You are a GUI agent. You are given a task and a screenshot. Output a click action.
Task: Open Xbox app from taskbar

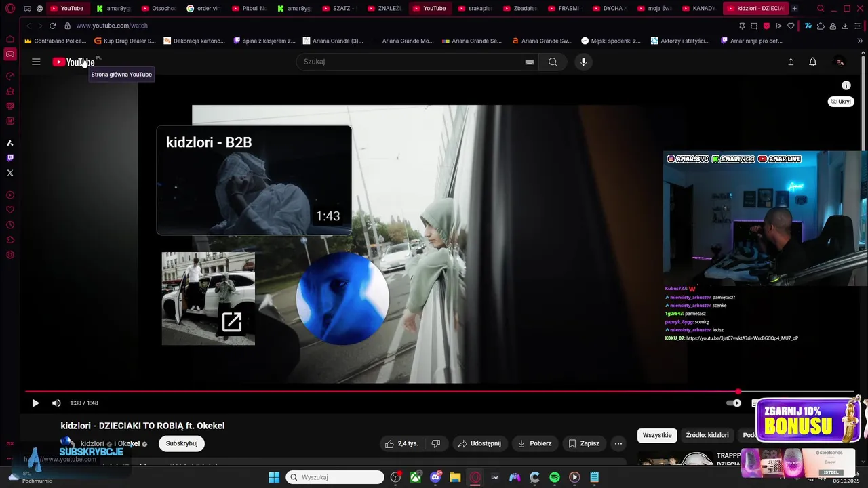click(x=415, y=477)
